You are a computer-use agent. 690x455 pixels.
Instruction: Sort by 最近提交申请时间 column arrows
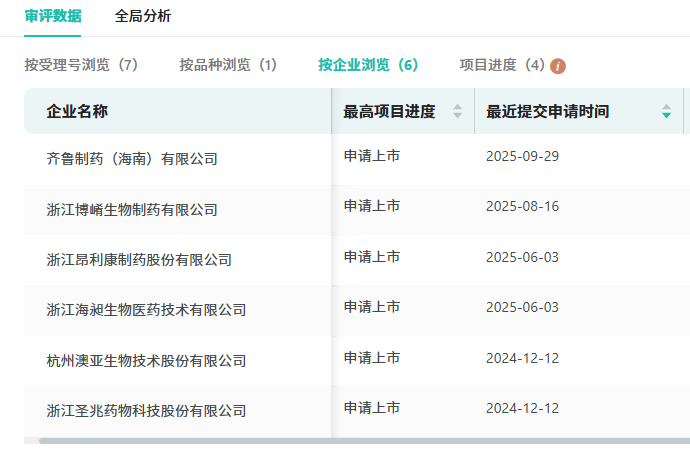click(667, 111)
